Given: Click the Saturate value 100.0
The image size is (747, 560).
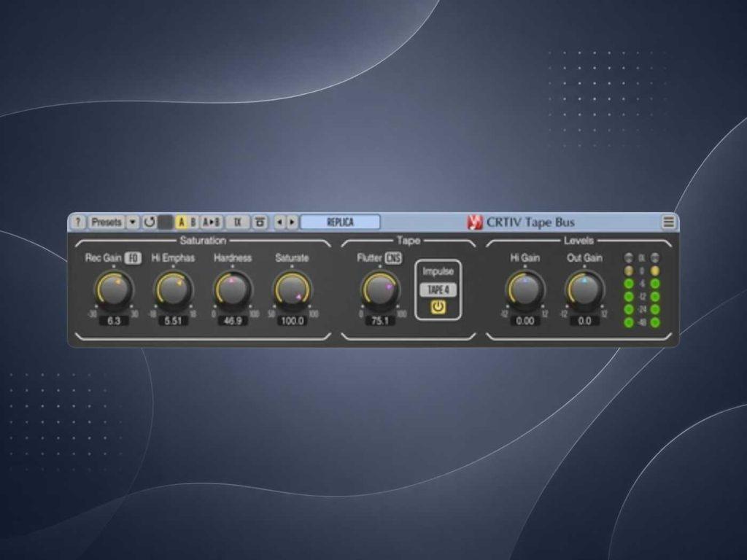Looking at the screenshot, I should [292, 321].
